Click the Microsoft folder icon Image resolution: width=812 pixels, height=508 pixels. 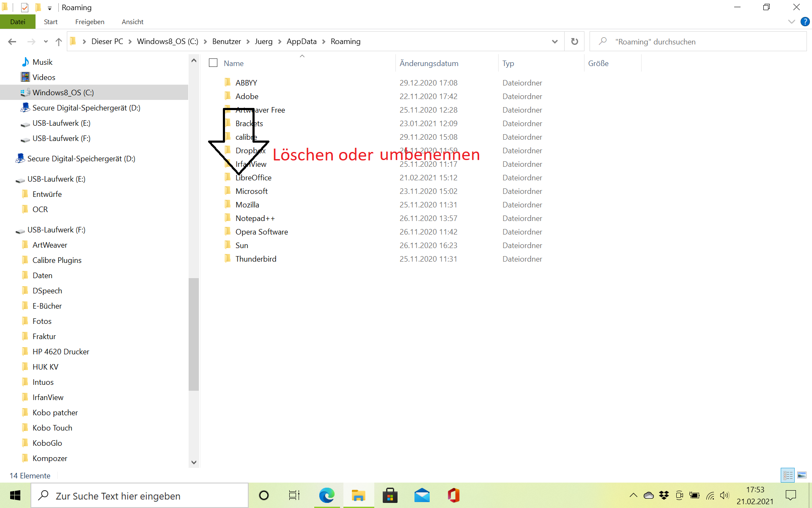[228, 190]
